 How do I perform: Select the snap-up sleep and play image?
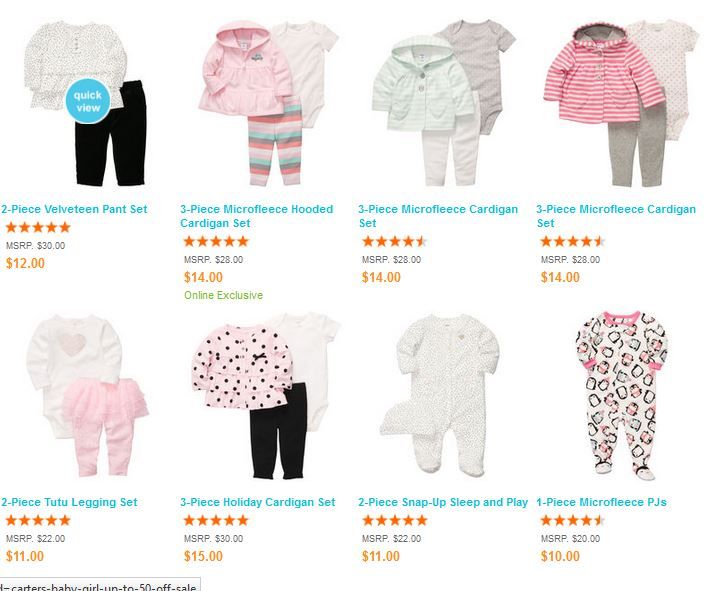[x=440, y=395]
